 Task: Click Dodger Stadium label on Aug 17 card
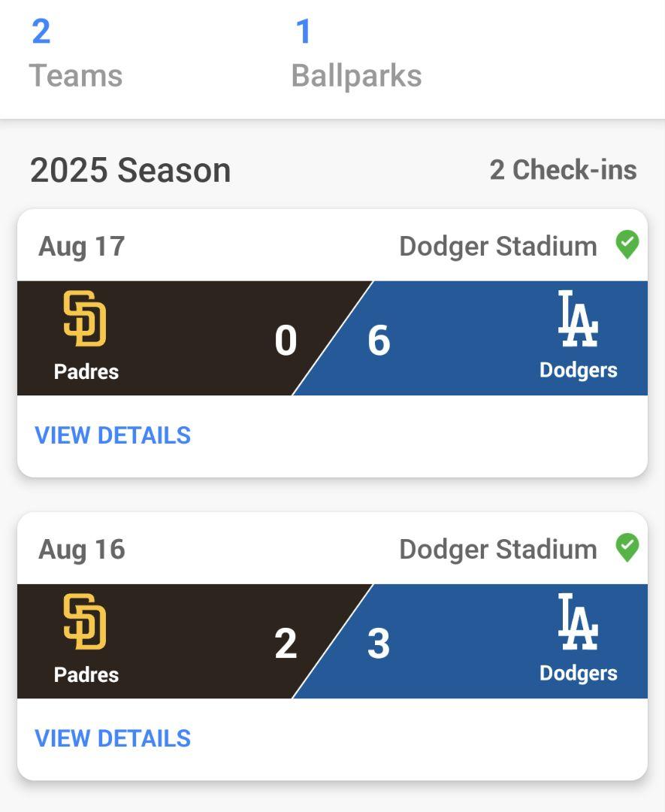coord(497,246)
